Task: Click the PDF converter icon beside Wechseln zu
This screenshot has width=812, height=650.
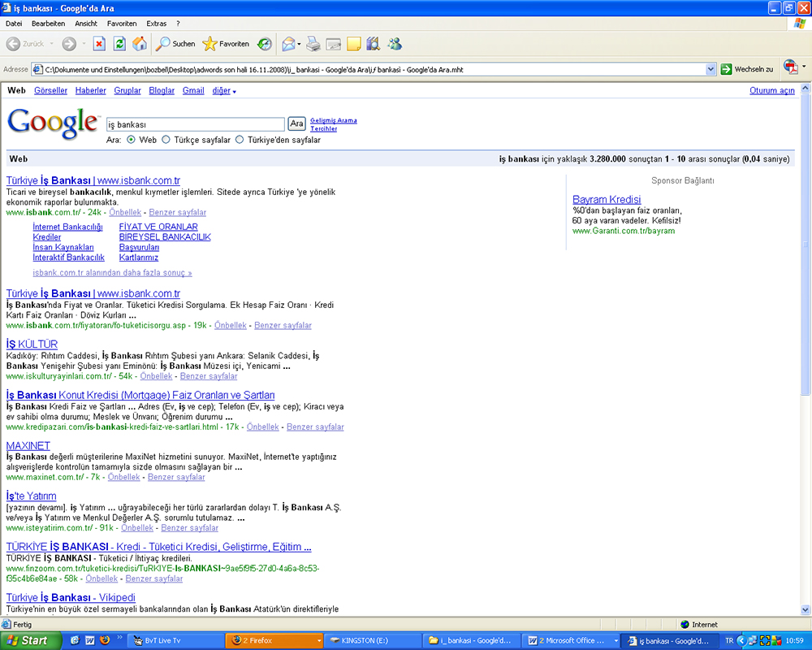Action: (790, 67)
